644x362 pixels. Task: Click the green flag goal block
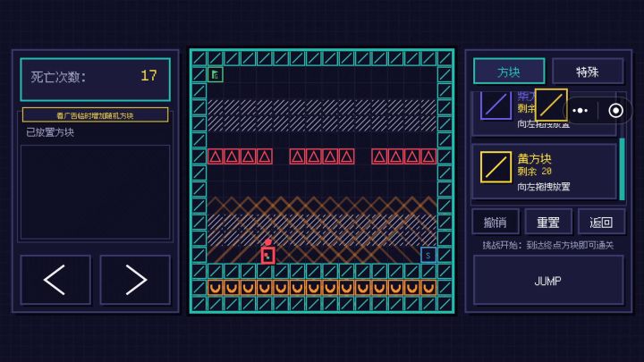click(216, 75)
